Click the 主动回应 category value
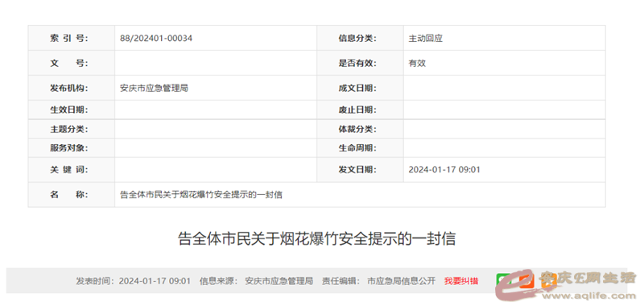 (425, 39)
